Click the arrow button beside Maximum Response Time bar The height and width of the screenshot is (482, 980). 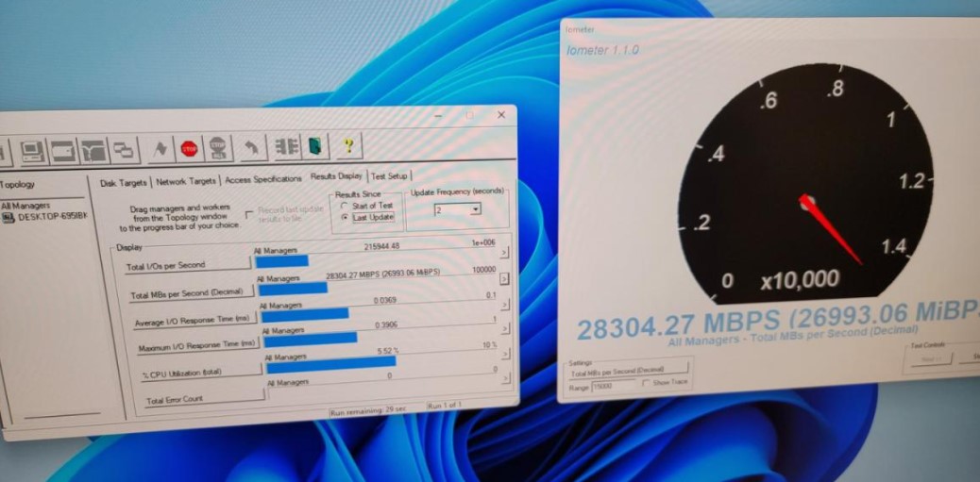coord(506,329)
